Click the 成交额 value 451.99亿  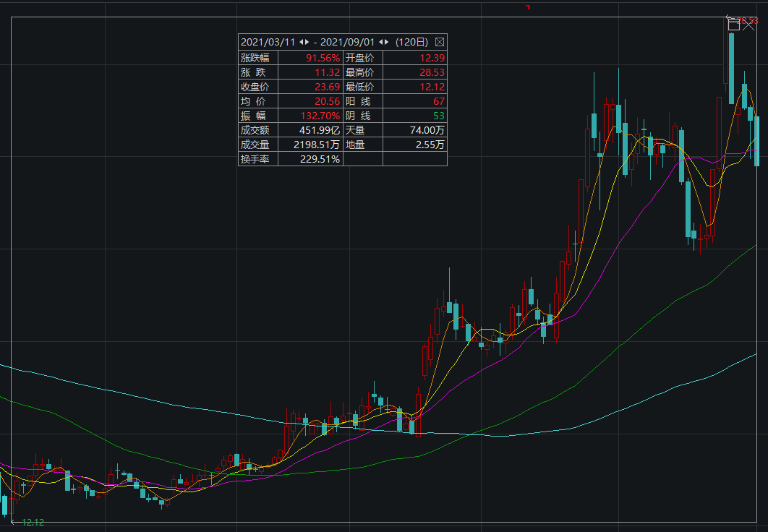[320, 130]
